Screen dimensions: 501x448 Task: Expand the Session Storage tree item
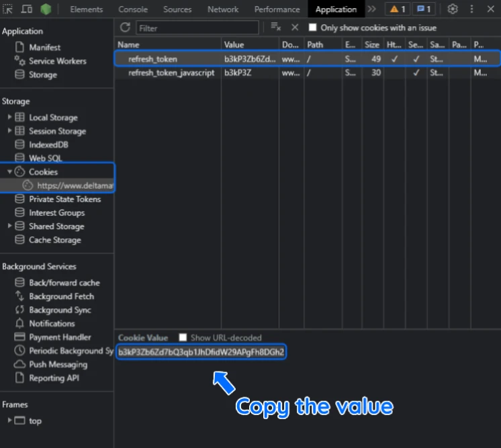9,131
